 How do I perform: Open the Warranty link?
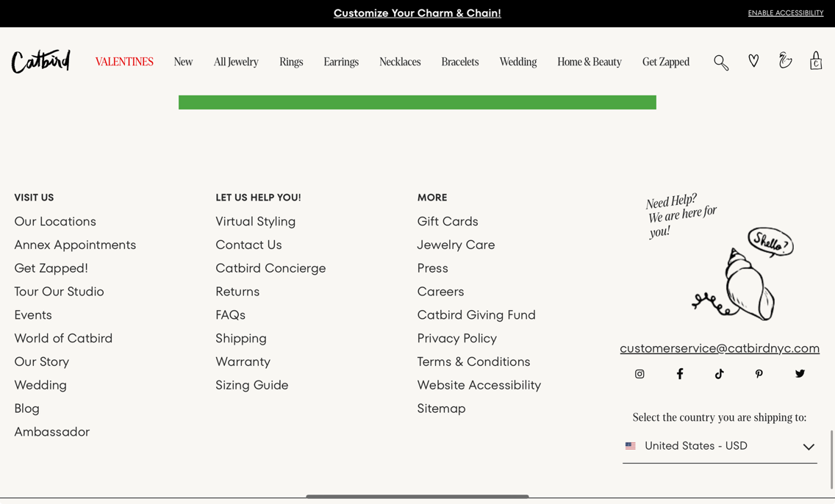tap(243, 362)
